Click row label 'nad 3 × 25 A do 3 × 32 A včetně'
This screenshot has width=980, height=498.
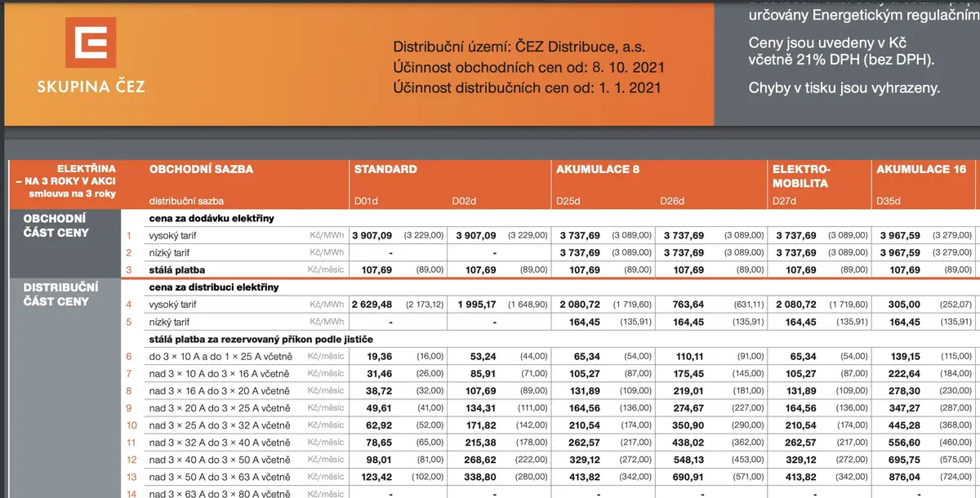point(220,425)
